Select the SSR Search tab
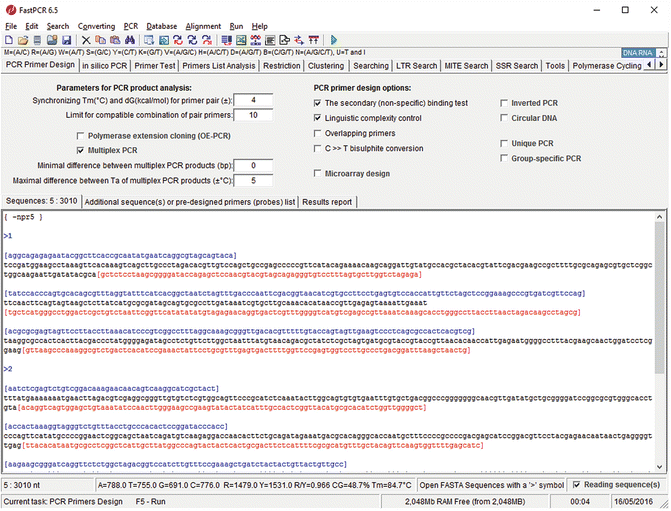 tap(517, 66)
